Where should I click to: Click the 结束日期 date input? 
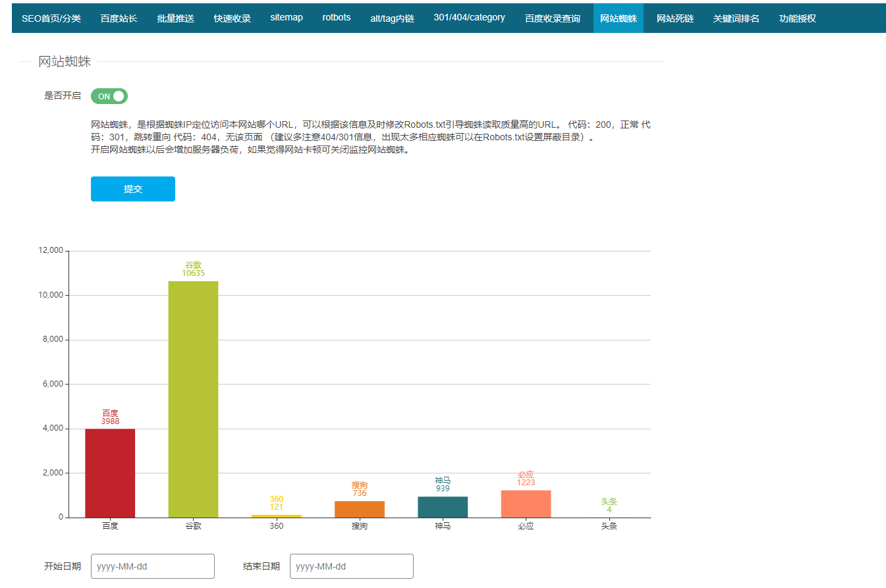(351, 566)
